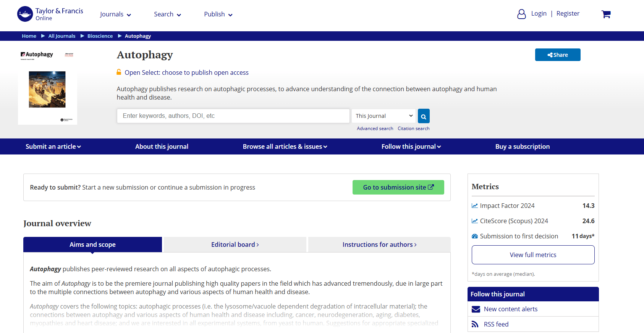Open New content alerts link

pyautogui.click(x=511, y=309)
